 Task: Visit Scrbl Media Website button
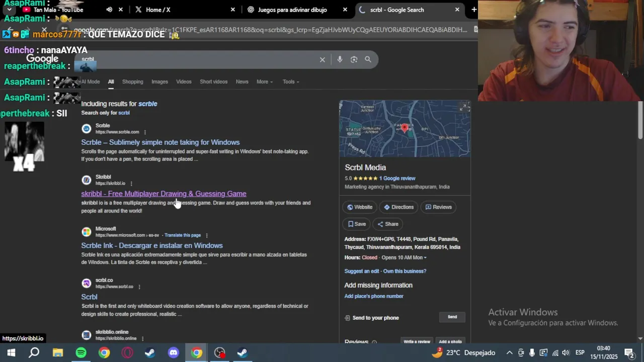click(x=360, y=207)
